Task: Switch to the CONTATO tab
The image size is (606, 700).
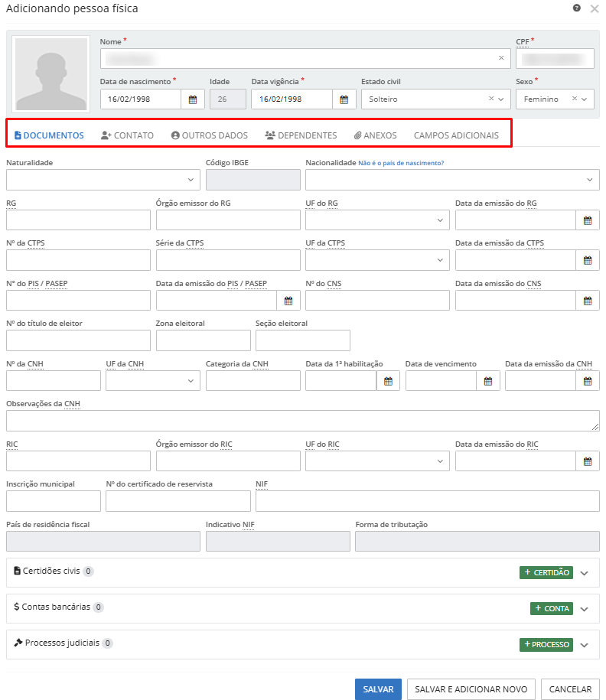Action: 127,135
